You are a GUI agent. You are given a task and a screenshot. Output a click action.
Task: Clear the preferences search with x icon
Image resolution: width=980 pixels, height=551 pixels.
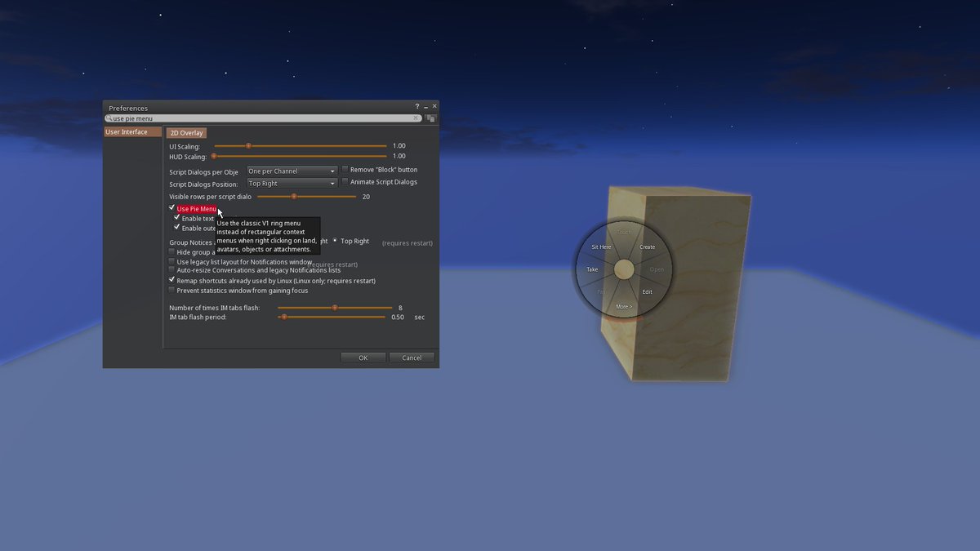(x=416, y=118)
